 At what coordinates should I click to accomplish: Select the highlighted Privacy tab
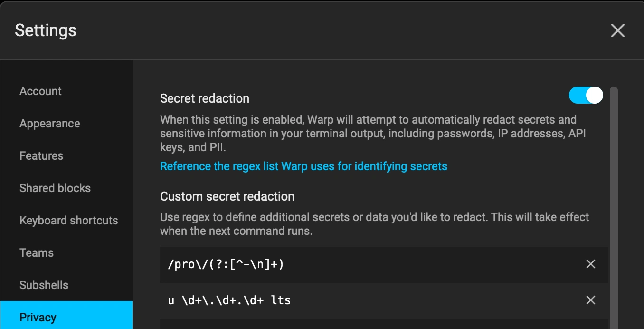pyautogui.click(x=38, y=318)
